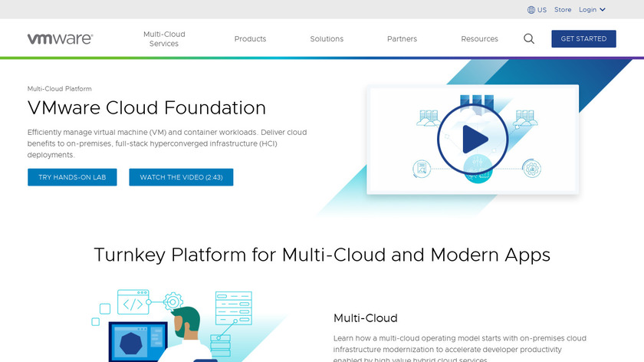This screenshot has height=362, width=644.
Task: Click the globe region icon
Action: pyautogui.click(x=531, y=10)
